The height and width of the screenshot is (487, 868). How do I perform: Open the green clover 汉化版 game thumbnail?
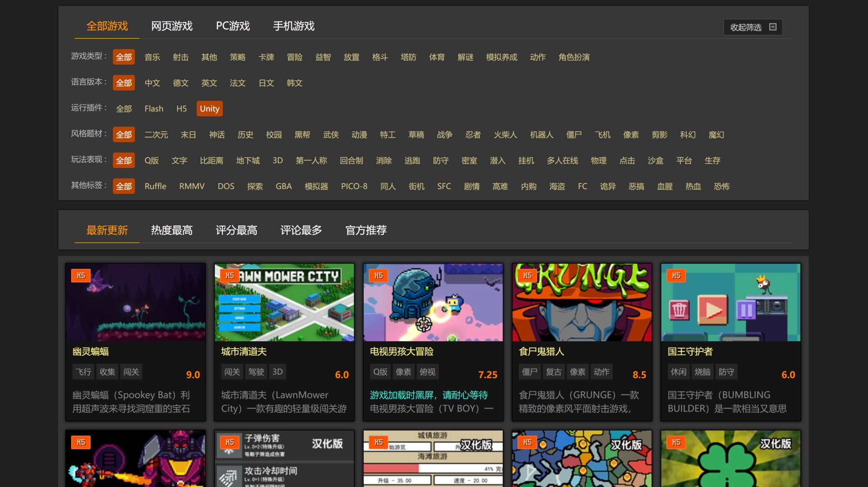(x=731, y=459)
